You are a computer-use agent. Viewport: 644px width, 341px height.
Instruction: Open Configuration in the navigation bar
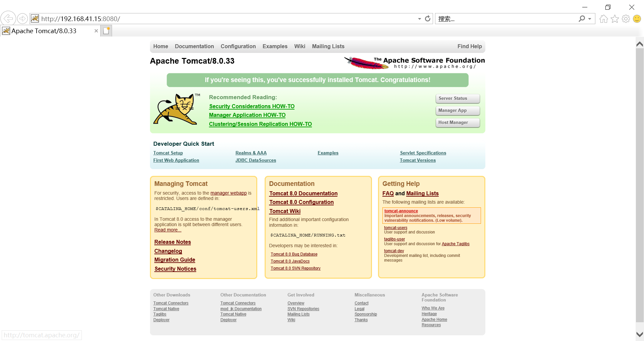pos(238,46)
